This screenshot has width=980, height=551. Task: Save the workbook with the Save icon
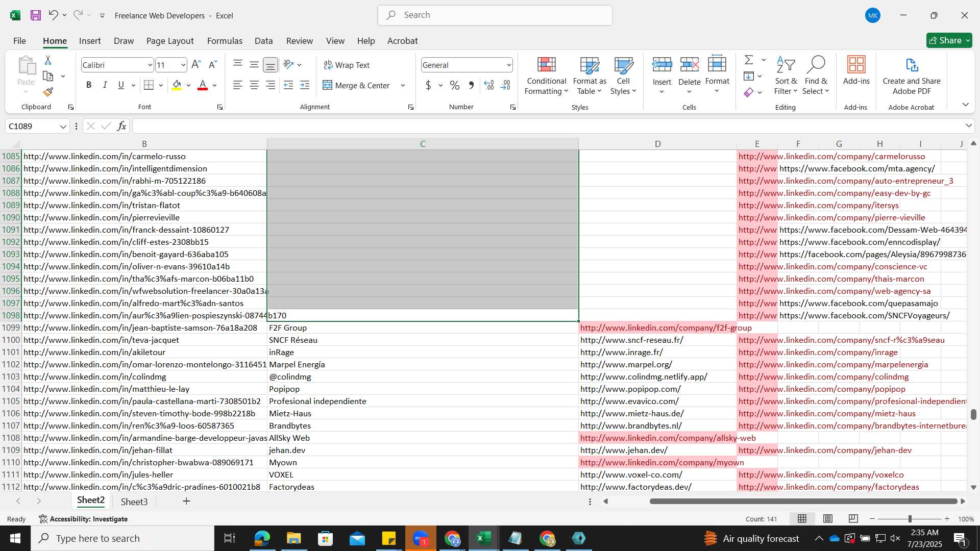35,15
